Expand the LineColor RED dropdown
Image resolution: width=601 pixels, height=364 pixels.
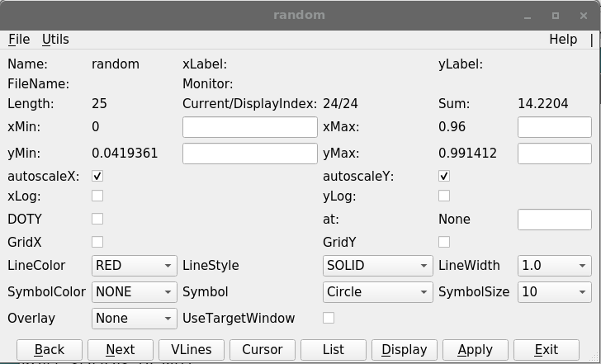(134, 266)
